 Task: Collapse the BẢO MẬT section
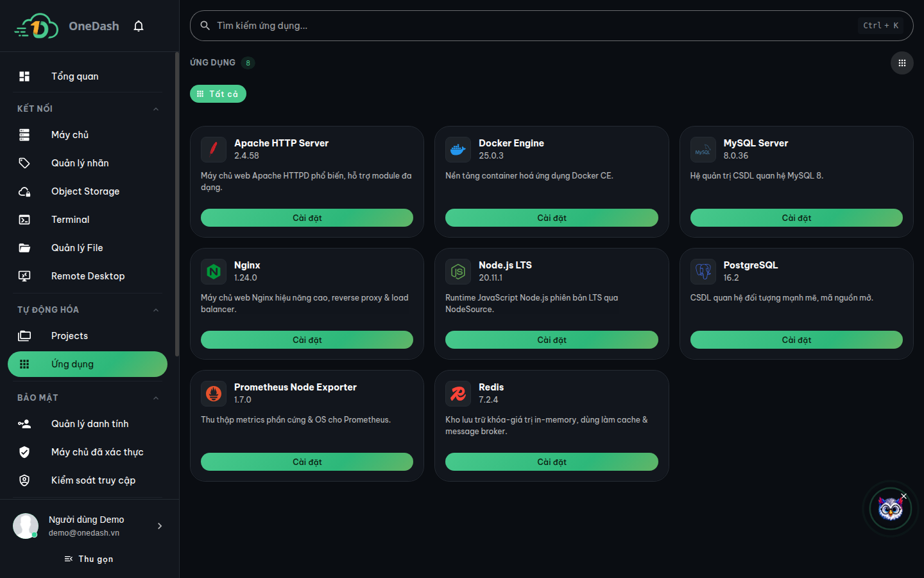pos(156,398)
